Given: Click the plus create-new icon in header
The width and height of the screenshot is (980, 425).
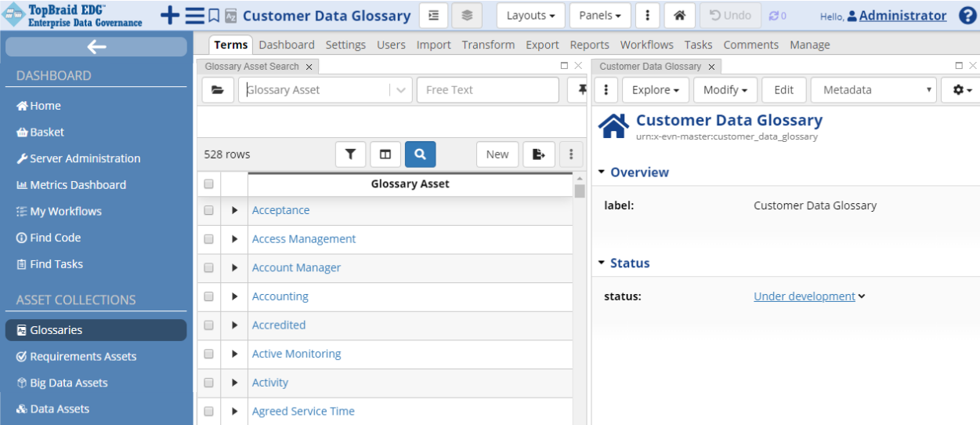Looking at the screenshot, I should pos(170,16).
